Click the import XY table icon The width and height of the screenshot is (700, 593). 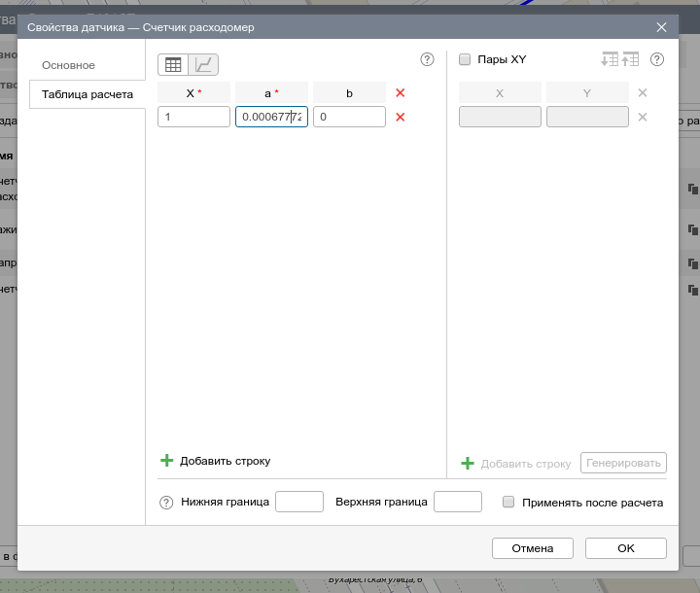(x=610, y=59)
